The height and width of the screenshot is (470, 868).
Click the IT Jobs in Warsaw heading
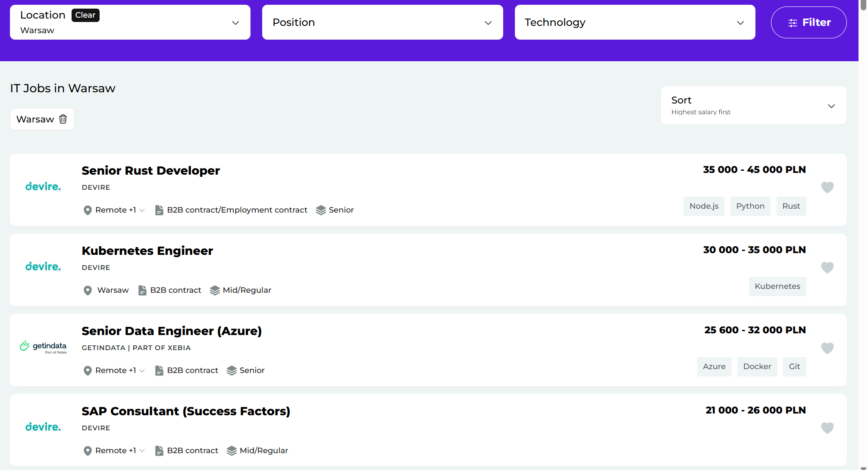click(63, 88)
